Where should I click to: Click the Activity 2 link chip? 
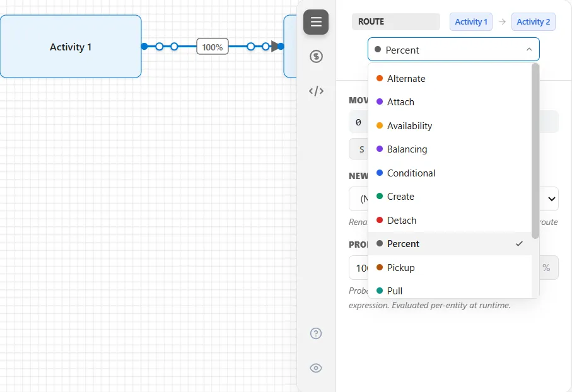tap(534, 22)
